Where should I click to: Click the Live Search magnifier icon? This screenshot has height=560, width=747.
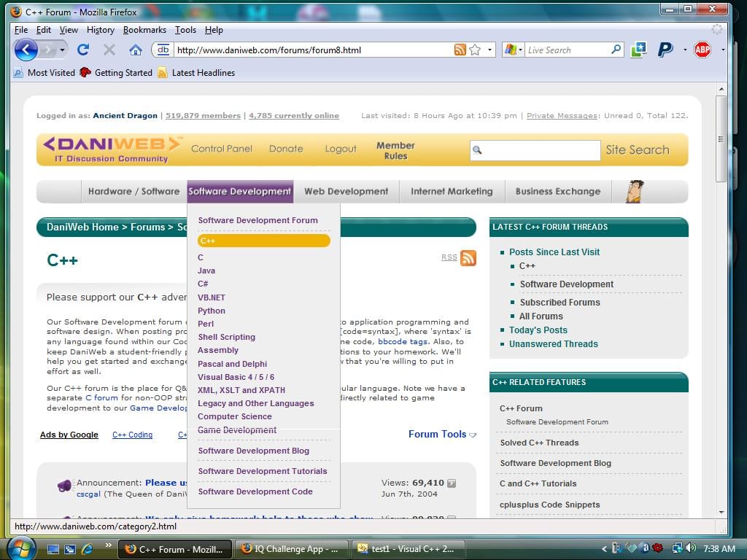pyautogui.click(x=616, y=49)
